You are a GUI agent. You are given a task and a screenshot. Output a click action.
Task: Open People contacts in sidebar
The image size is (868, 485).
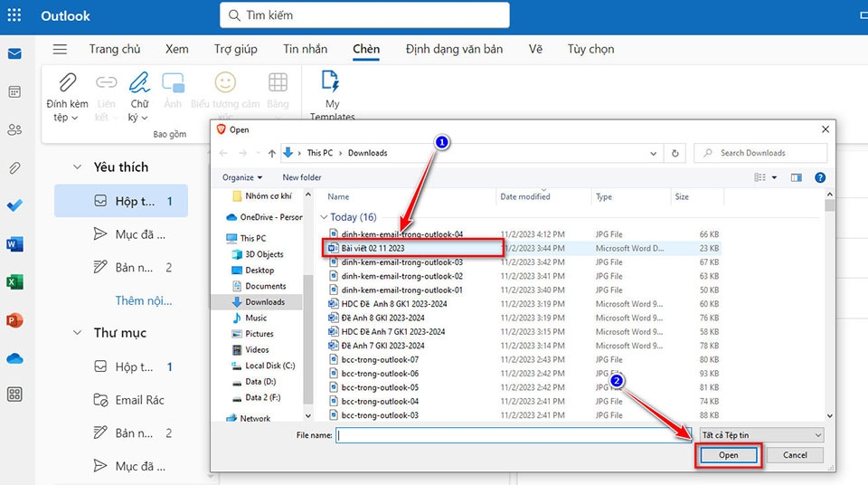click(x=15, y=129)
